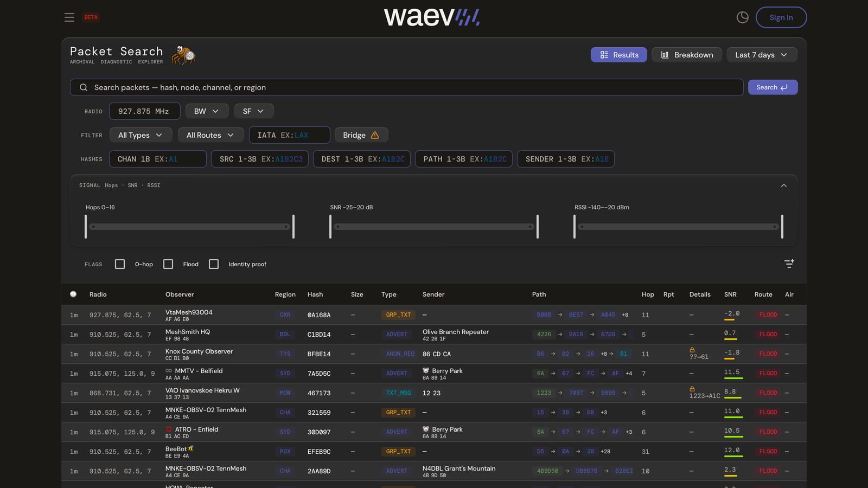The width and height of the screenshot is (868, 488).
Task: Click the PDX region tag
Action: [285, 451]
